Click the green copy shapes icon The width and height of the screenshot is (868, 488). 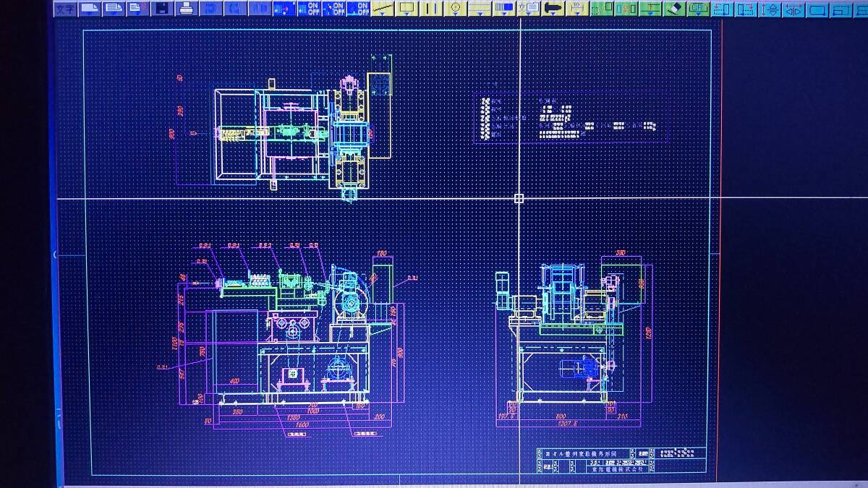coord(603,9)
